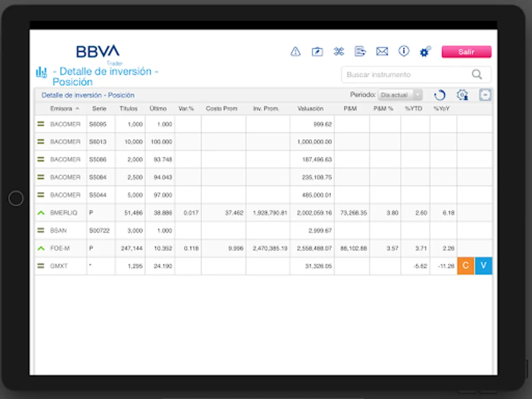The image size is (532, 399).
Task: Sort by the Costo Prom column header
Action: [x=222, y=109]
